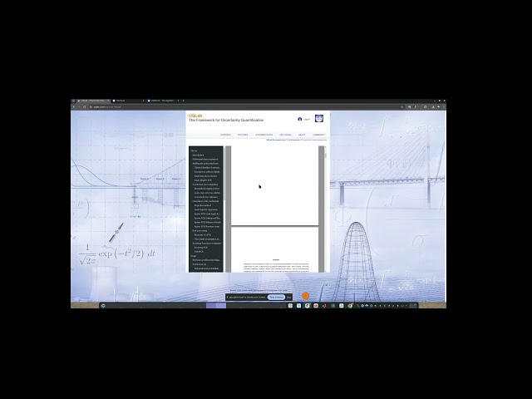532x399 pixels.
Task: Select A posteriori error estimation entry
Action: point(205,185)
